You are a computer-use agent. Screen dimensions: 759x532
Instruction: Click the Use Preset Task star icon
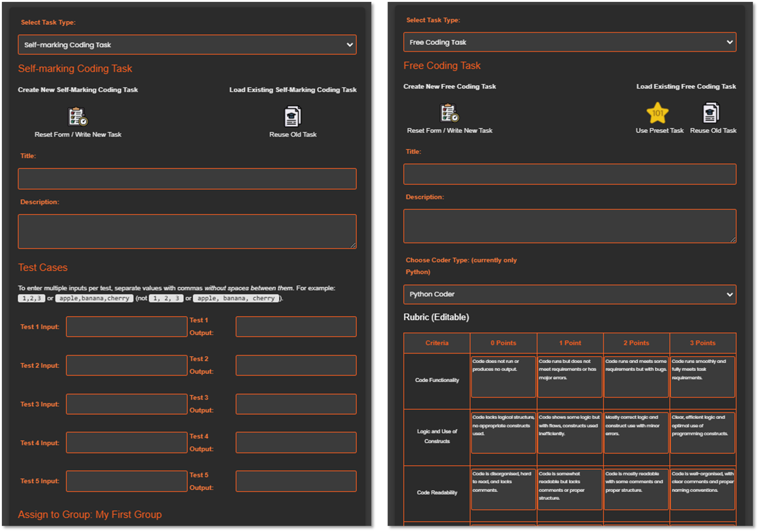[x=658, y=113]
